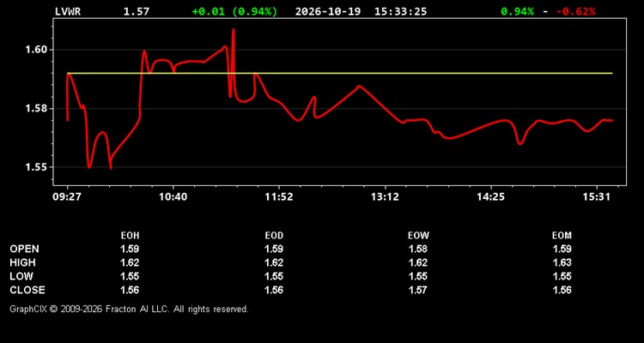
Task: Click the OPEN row label
Action: click(x=25, y=249)
